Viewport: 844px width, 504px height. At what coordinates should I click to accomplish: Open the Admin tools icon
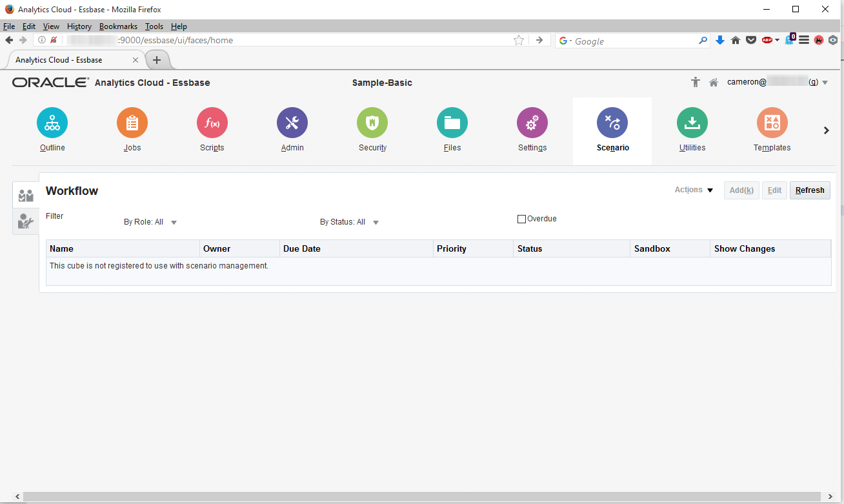pos(292,123)
